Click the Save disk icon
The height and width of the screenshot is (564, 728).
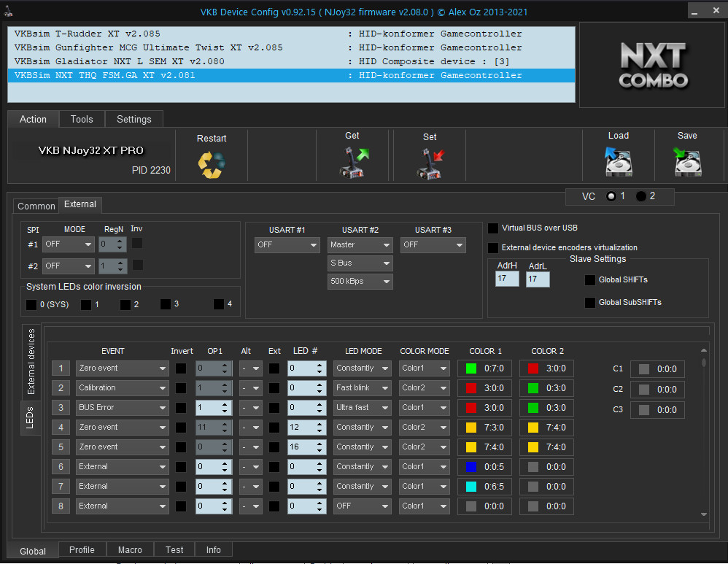coord(687,162)
